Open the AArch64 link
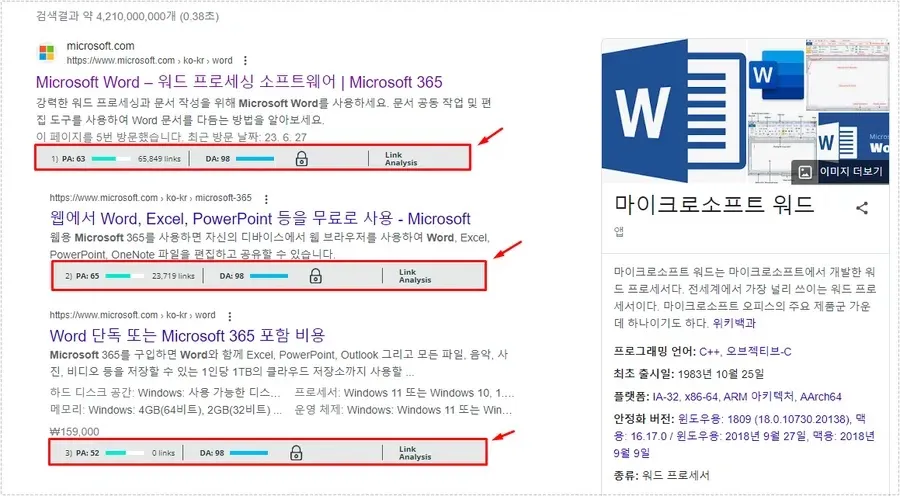The width and height of the screenshot is (900, 496). [x=821, y=397]
